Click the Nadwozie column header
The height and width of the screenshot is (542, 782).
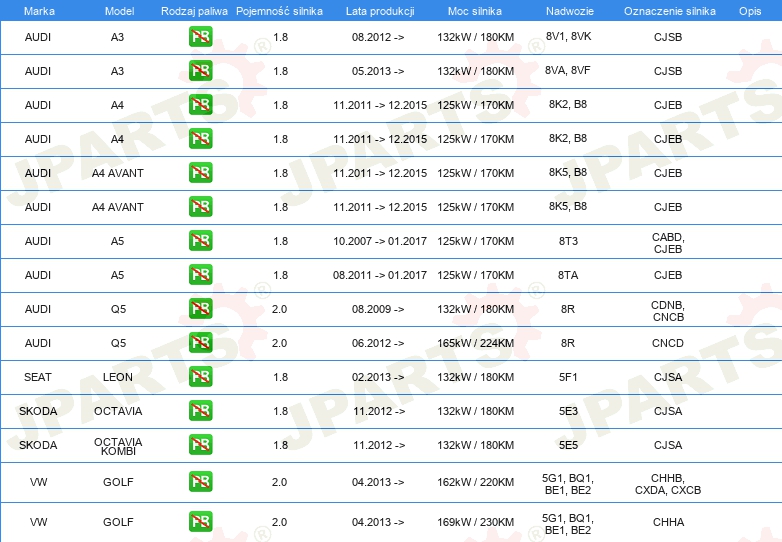570,11
